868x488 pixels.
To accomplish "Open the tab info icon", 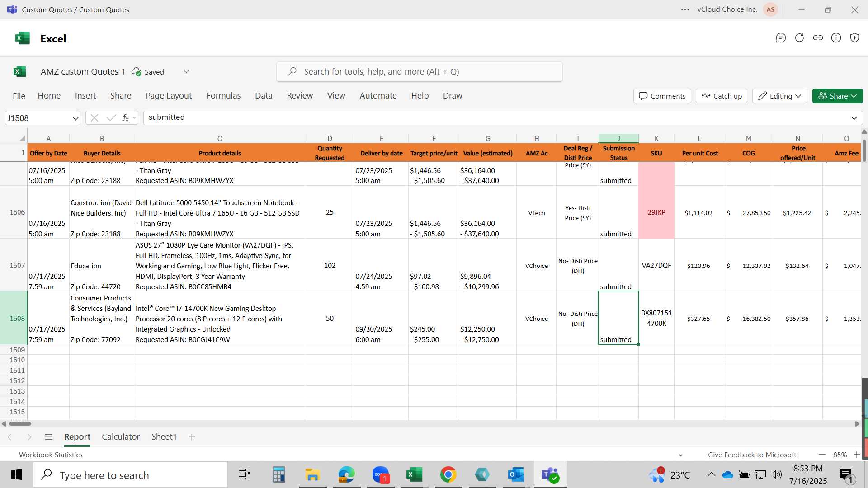I will [x=836, y=38].
